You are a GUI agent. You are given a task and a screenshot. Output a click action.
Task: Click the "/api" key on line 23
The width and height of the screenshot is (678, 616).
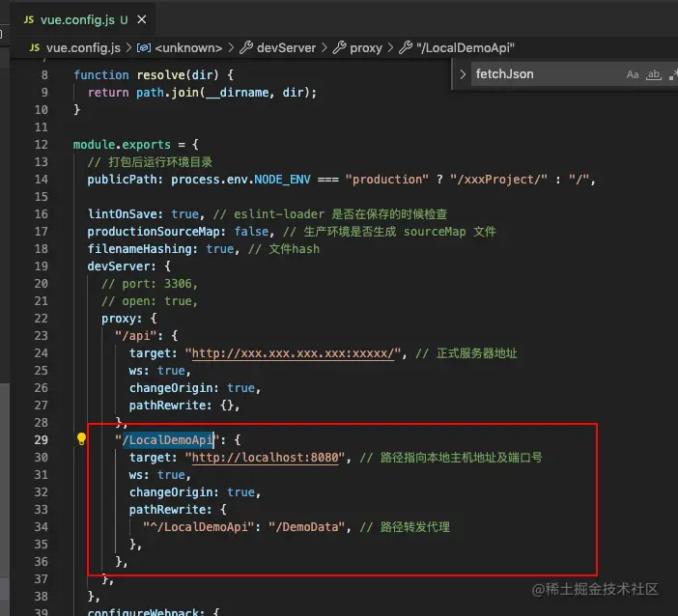click(136, 336)
